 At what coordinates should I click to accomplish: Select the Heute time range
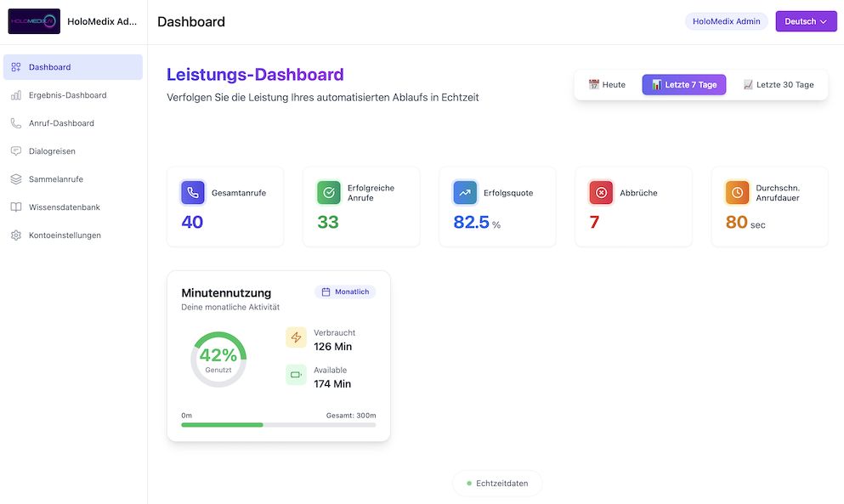point(607,85)
